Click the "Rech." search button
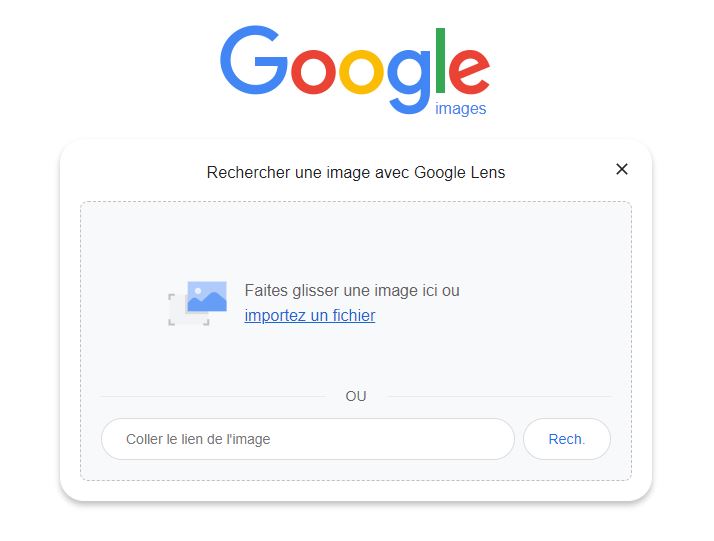The width and height of the screenshot is (714, 541). [x=566, y=439]
